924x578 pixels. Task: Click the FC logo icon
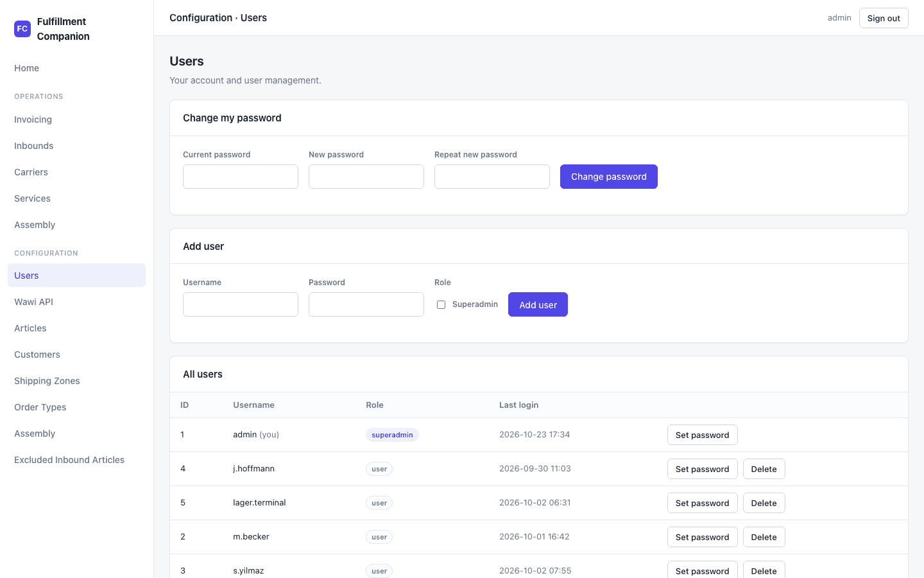coord(22,29)
